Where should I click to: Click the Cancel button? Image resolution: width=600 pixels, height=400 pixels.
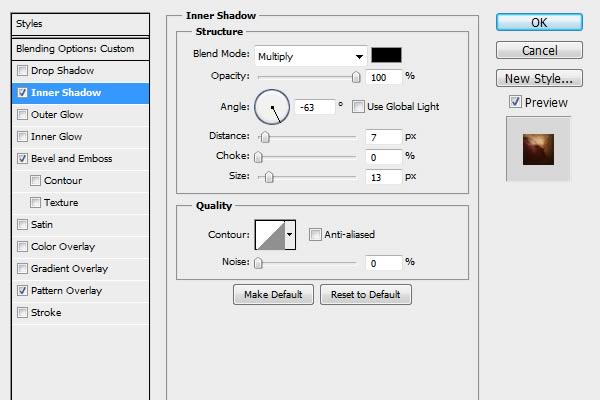pyautogui.click(x=539, y=51)
